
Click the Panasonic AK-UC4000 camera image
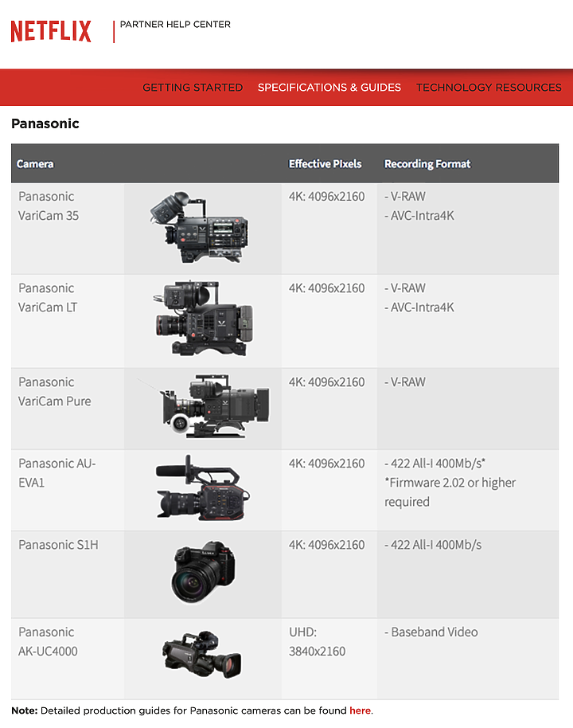point(202,655)
